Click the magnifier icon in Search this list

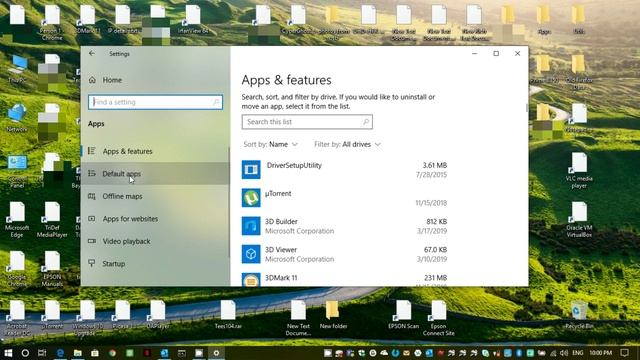click(x=366, y=122)
